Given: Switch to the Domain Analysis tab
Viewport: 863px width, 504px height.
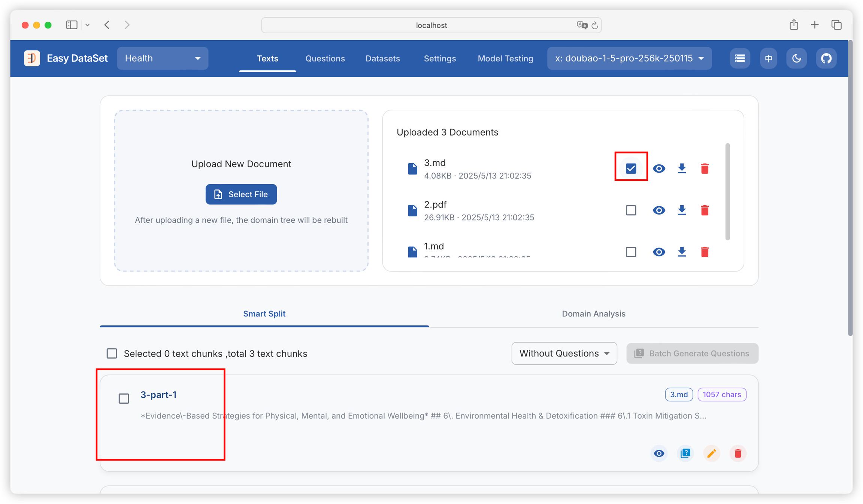Looking at the screenshot, I should 593,314.
